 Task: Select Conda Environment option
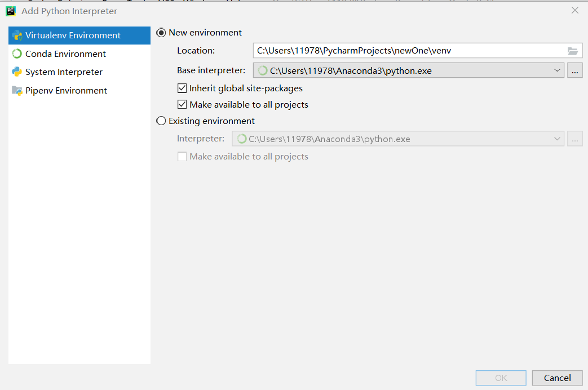(x=79, y=54)
